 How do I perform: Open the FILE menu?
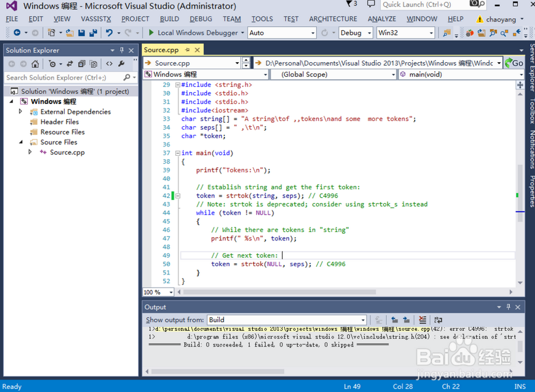click(12, 19)
